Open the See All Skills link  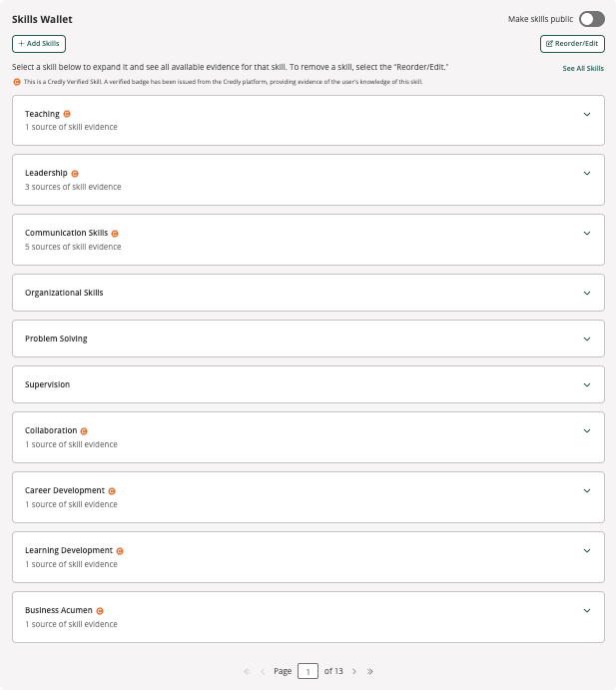[583, 68]
